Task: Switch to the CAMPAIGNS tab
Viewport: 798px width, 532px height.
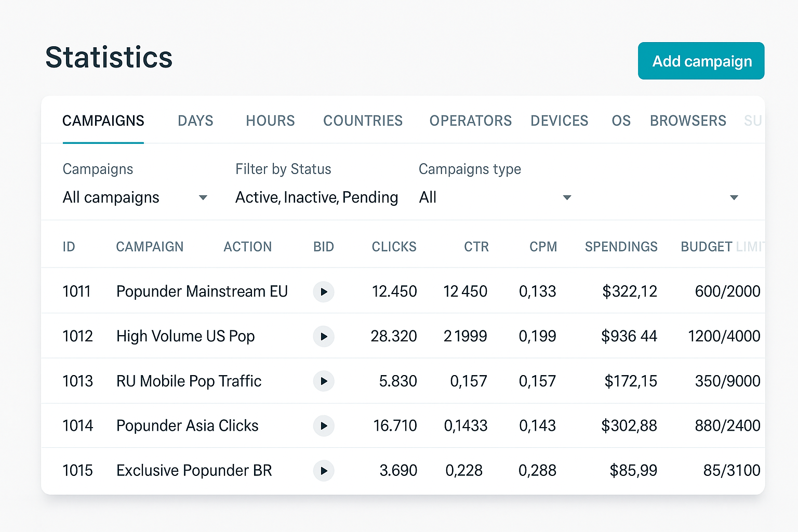Action: pos(103,121)
